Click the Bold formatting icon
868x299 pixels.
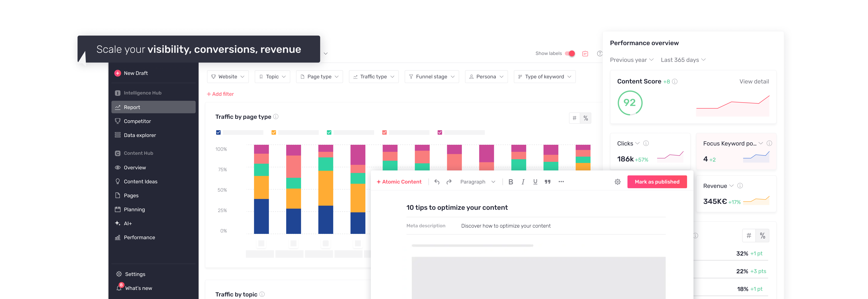[x=510, y=182]
